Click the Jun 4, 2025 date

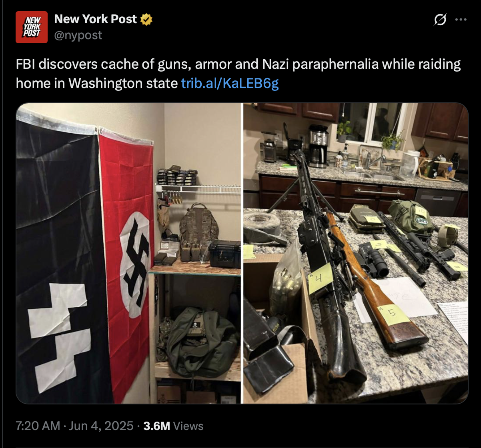point(101,426)
